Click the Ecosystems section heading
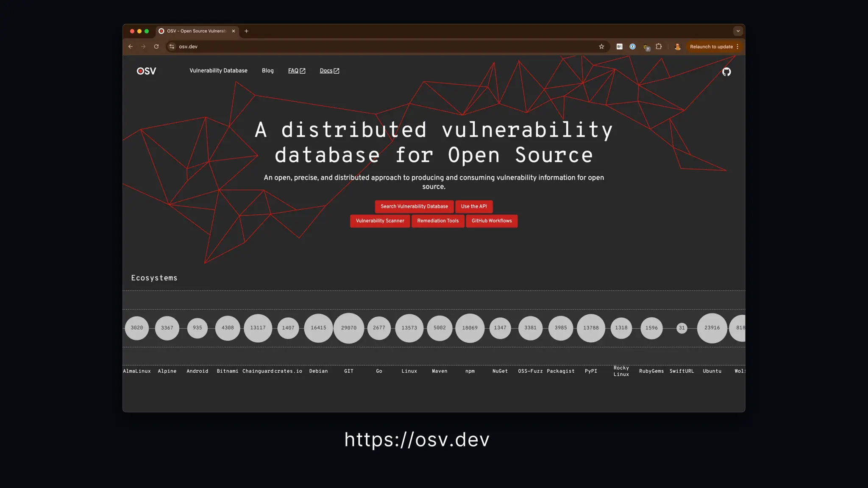868x488 pixels. pyautogui.click(x=154, y=278)
